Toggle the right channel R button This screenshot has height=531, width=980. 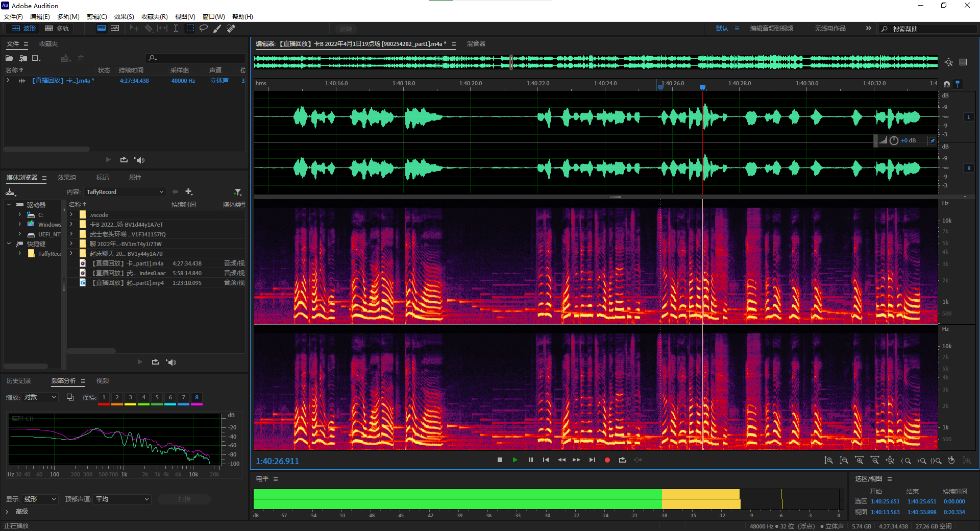(969, 168)
